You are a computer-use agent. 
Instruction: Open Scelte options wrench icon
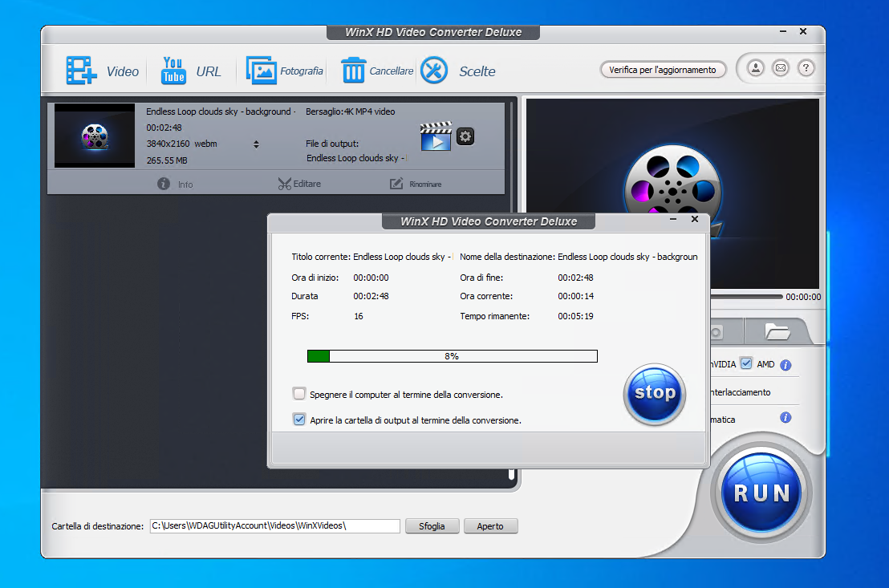pyautogui.click(x=434, y=71)
